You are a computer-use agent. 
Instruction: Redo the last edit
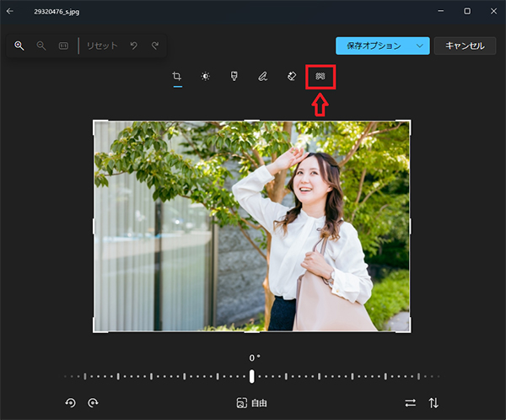coord(155,46)
